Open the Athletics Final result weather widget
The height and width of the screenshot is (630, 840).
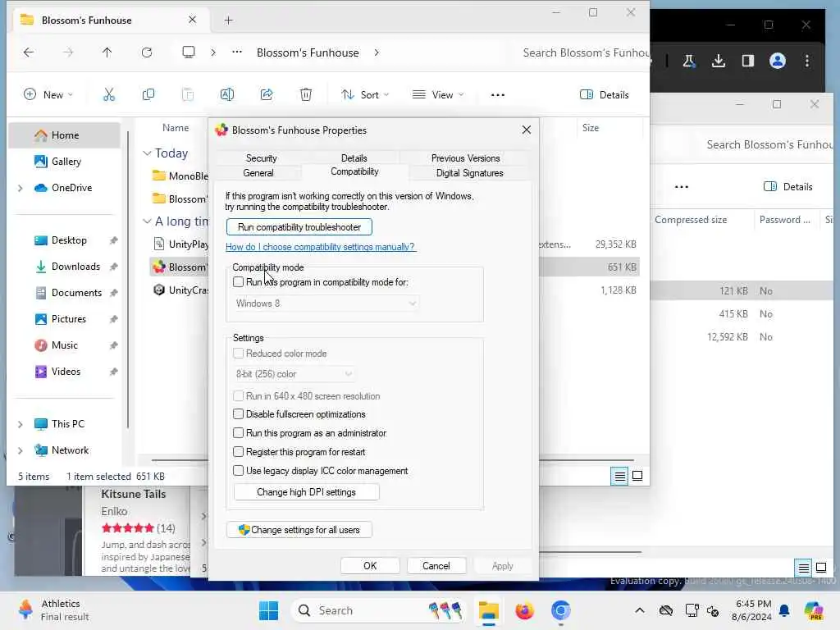(52, 610)
